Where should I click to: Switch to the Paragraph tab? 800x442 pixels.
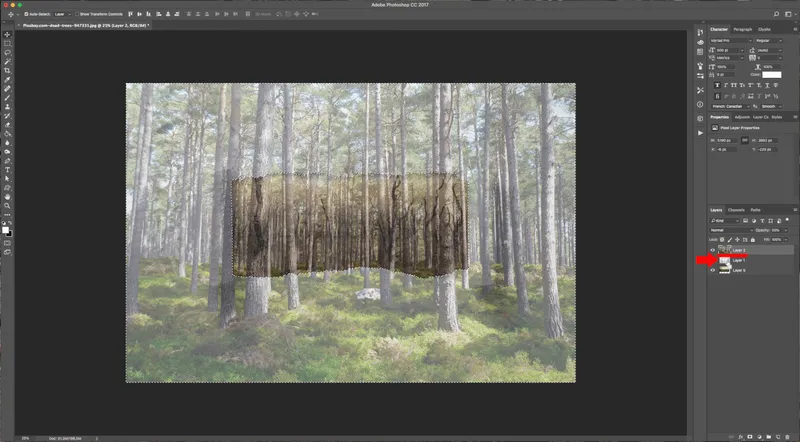click(x=743, y=29)
